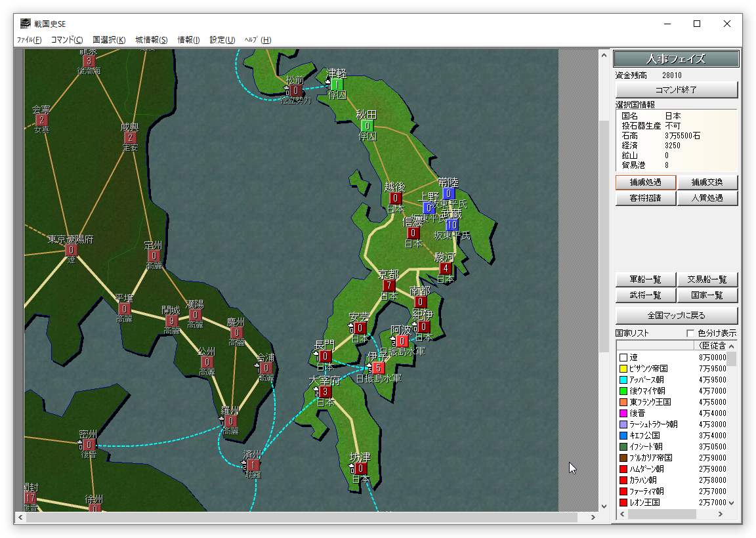Click the 武将一覧 button
Viewport: 756px width, 538px height.
pos(645,296)
